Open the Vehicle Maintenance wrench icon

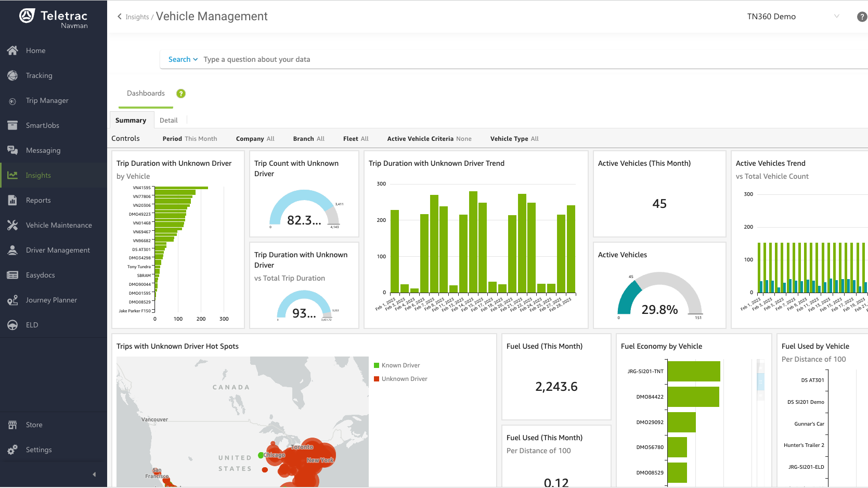click(12, 225)
